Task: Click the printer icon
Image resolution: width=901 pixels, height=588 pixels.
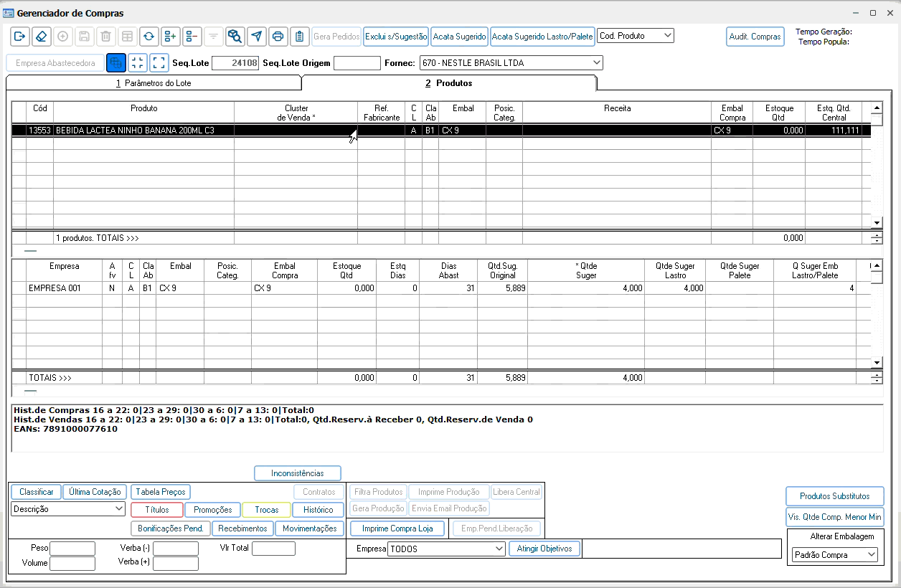Action: coord(278,36)
